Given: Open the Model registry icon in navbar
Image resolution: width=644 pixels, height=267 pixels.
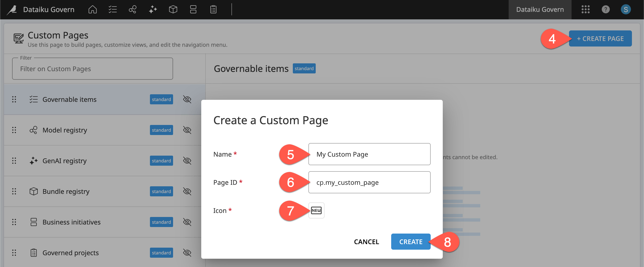Looking at the screenshot, I should (x=133, y=10).
